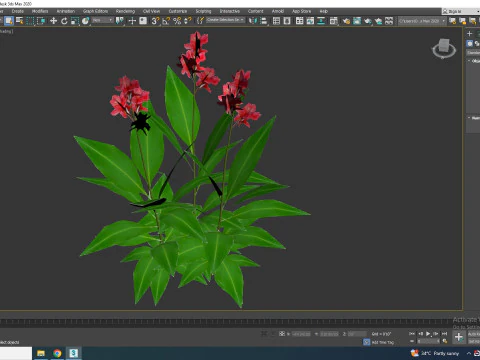
Task: Open Render Setup dialog
Action: click(x=346, y=21)
